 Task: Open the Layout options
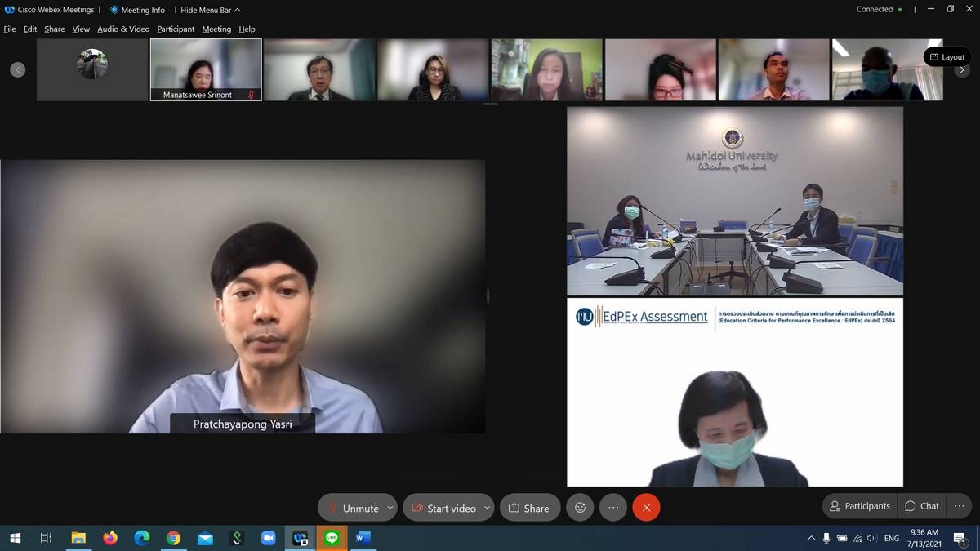point(947,57)
